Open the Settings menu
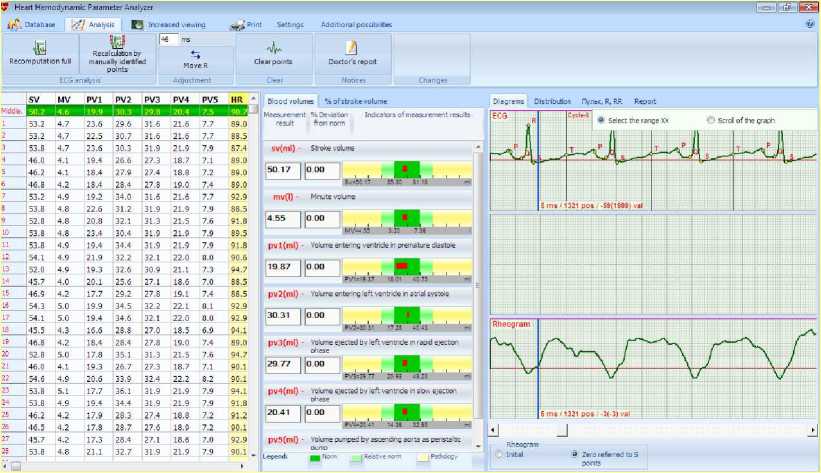The image size is (821, 473). [290, 23]
